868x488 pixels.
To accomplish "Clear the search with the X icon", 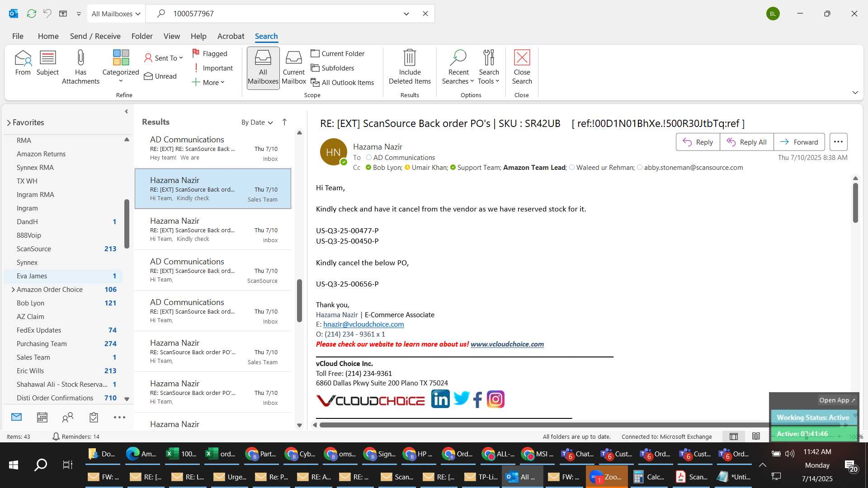I will coord(425,14).
